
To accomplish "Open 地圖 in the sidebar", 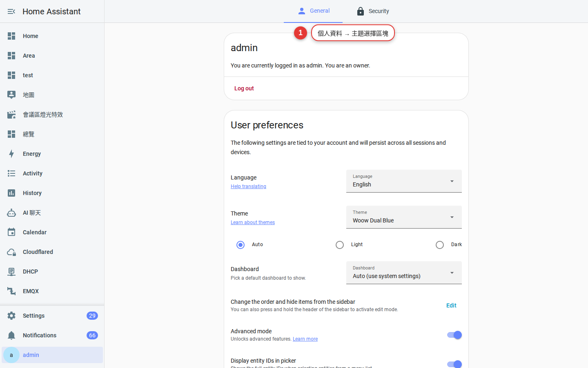I will point(52,95).
